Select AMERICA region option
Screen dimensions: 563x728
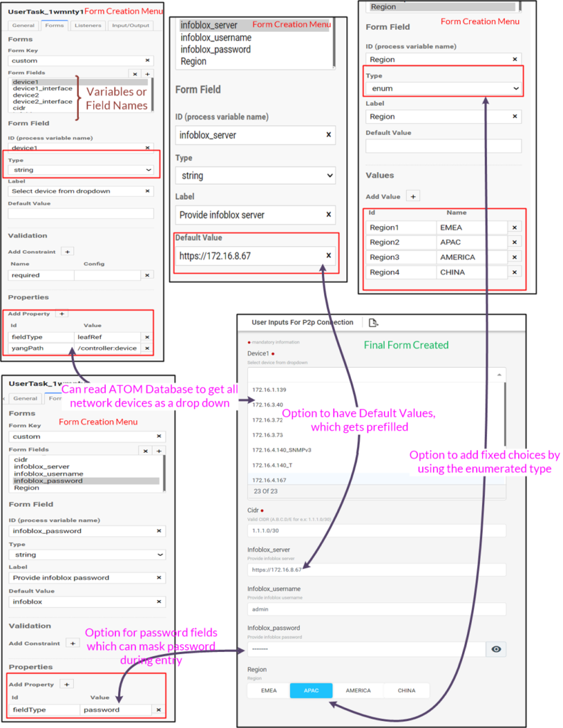pyautogui.click(x=358, y=690)
